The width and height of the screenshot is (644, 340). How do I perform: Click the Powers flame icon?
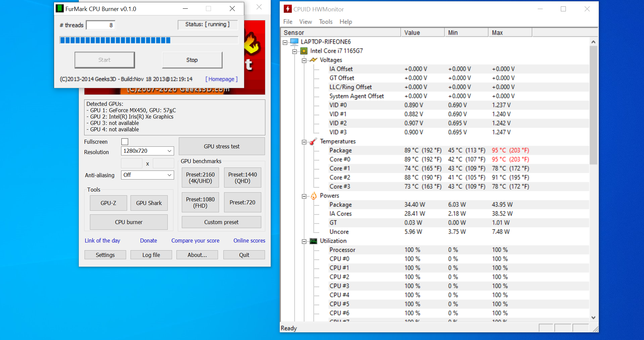click(x=313, y=196)
